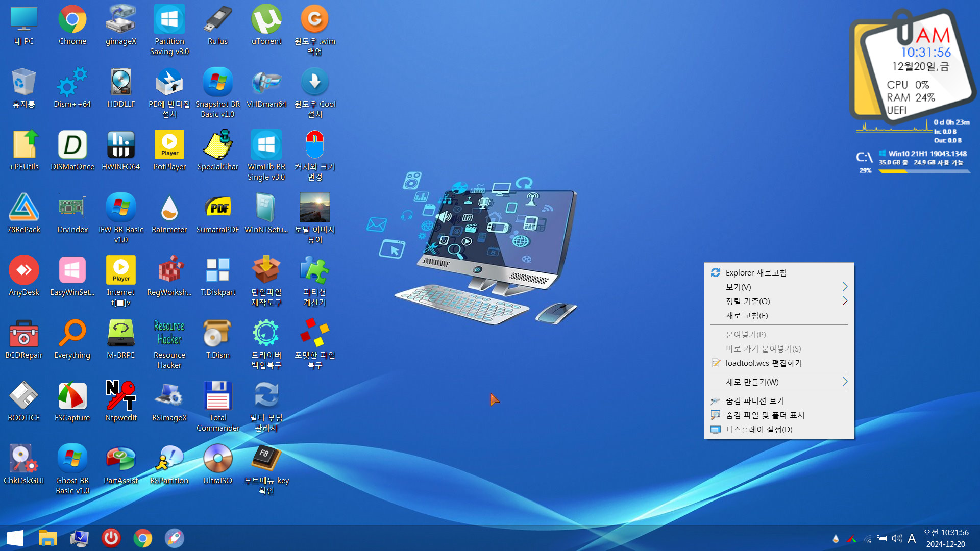Select 숨김 파일 및 폴더 표시
Image resolution: width=980 pixels, height=551 pixels.
[779, 415]
